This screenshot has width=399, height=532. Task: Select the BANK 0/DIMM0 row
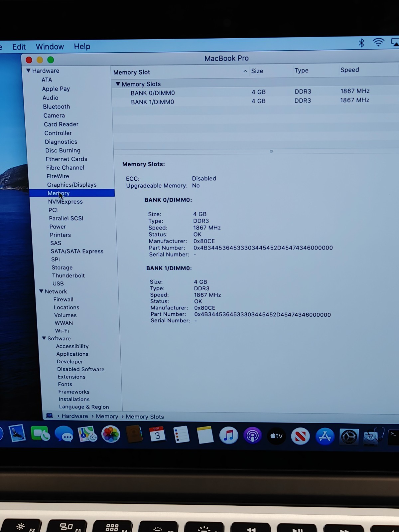tap(255, 92)
